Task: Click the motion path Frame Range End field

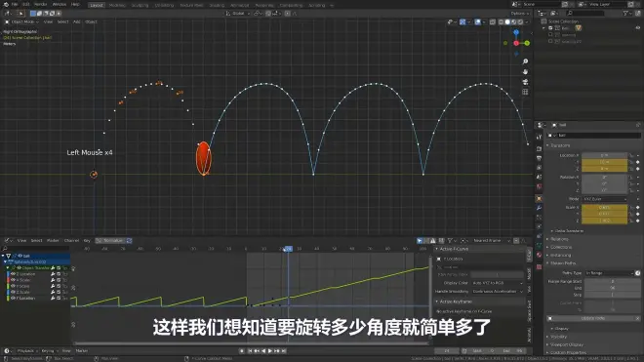Action: click(612, 289)
